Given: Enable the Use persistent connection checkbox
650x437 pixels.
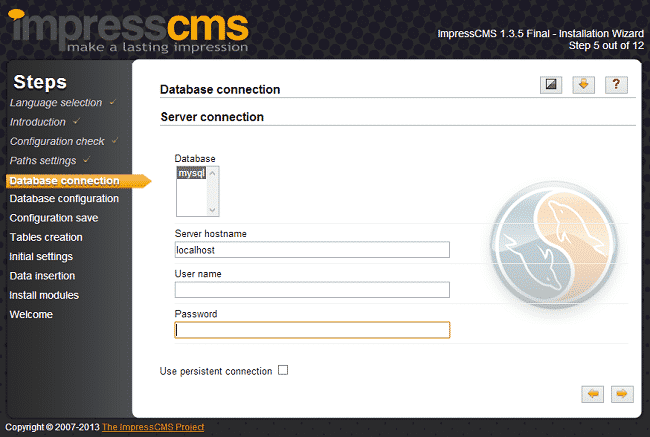Looking at the screenshot, I should (x=283, y=370).
